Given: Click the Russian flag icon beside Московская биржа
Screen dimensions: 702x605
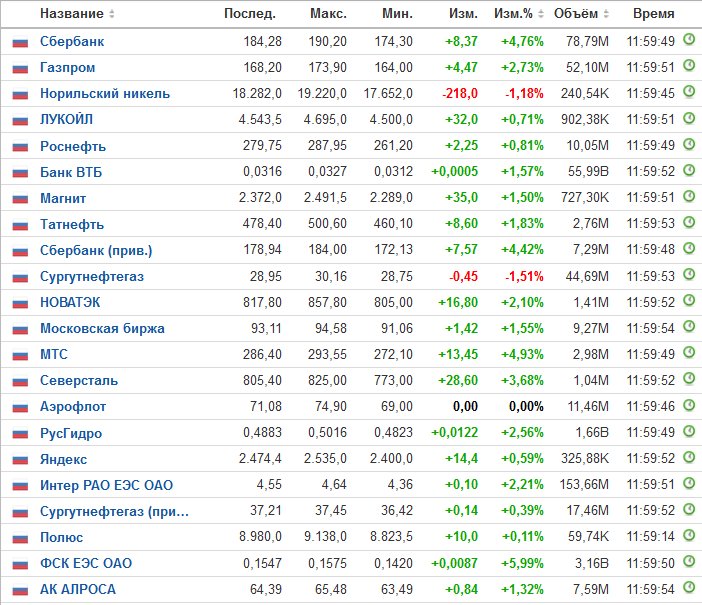Looking at the screenshot, I should [20, 330].
